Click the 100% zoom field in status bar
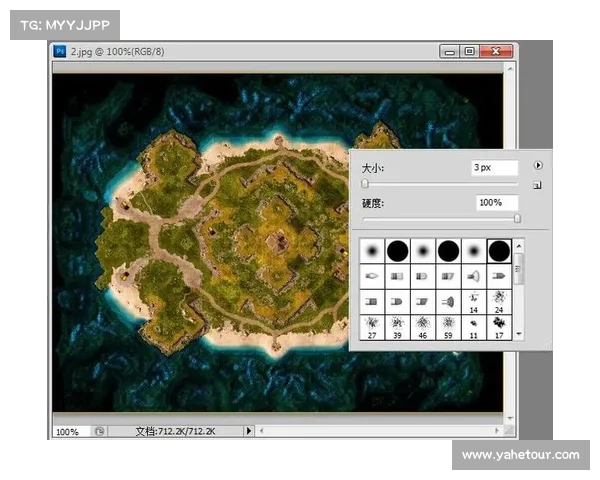 (x=71, y=432)
